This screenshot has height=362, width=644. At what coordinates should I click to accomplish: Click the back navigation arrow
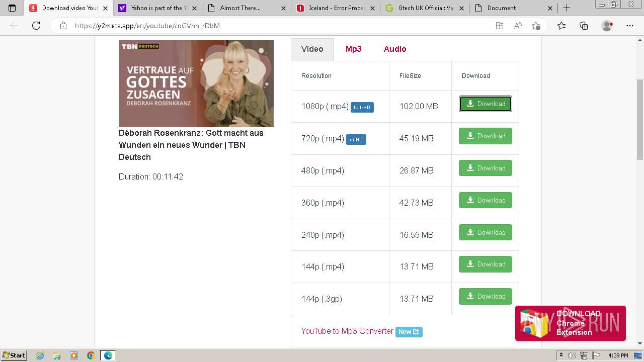click(x=14, y=26)
